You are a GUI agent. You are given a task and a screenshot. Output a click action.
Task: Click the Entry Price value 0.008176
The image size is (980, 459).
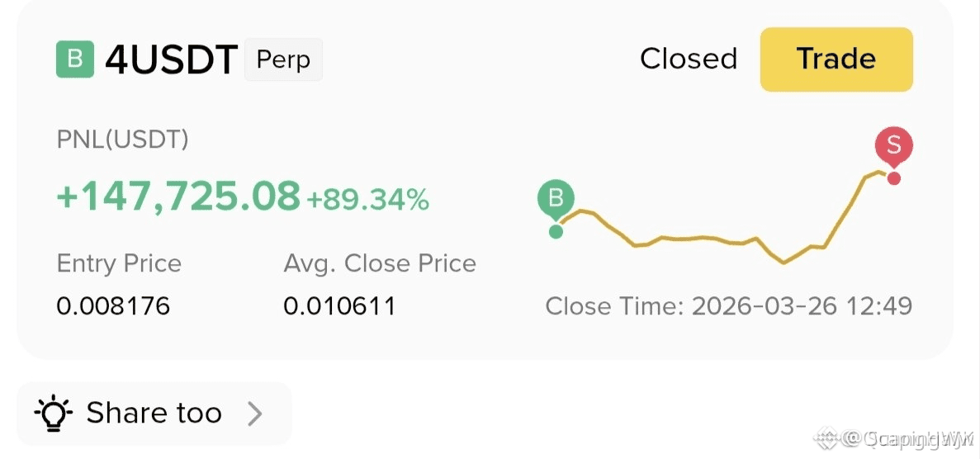pos(113,306)
